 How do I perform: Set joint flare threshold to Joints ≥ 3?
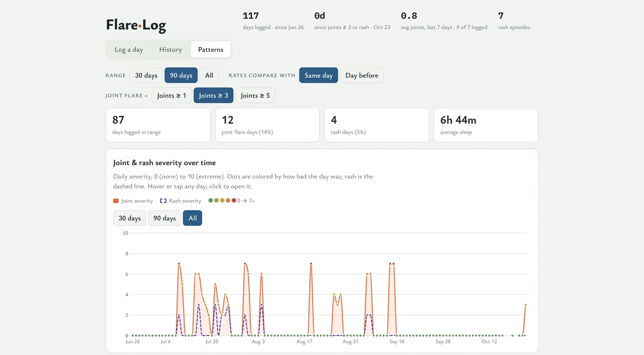[x=213, y=95]
